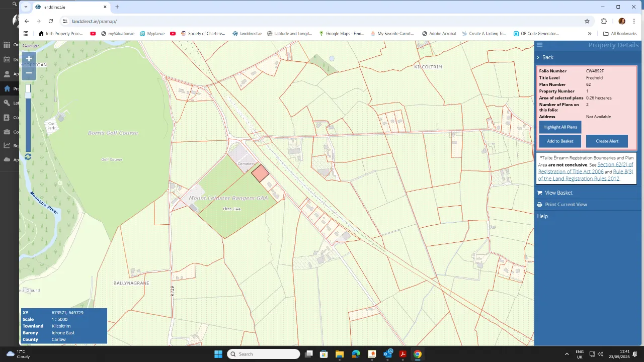Click the refresh icon below the zoom slider

point(28,157)
